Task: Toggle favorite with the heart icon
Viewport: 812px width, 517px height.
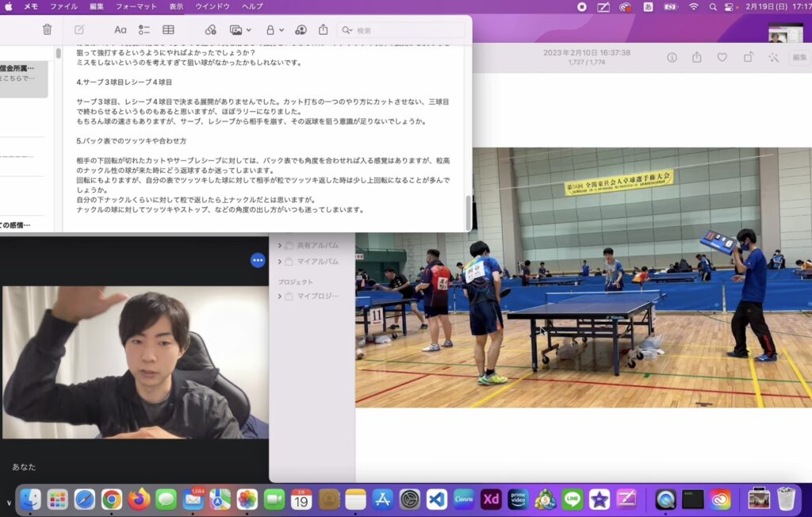Action: [x=722, y=57]
